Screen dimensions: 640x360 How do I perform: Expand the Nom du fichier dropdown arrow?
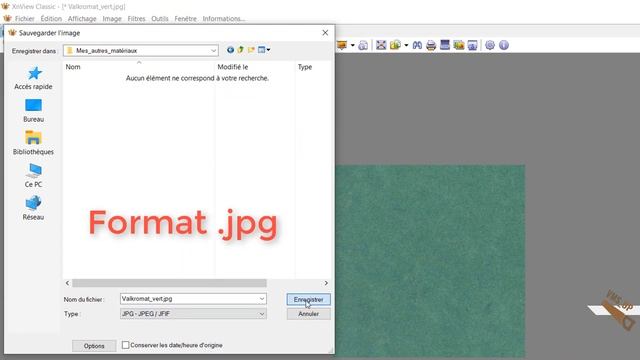(262, 299)
